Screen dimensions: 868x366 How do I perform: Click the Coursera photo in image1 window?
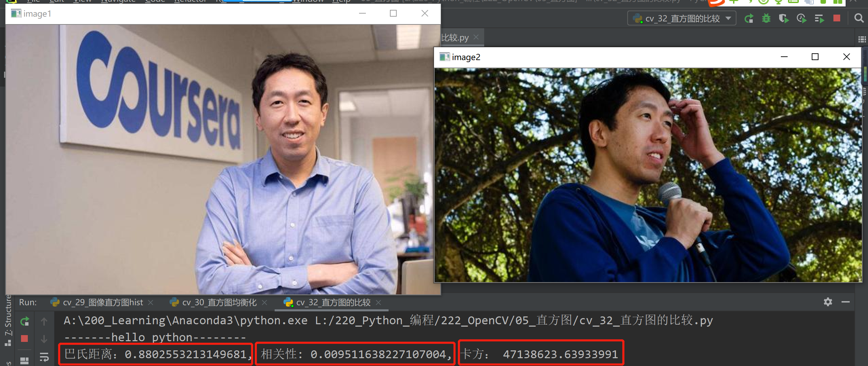223,160
